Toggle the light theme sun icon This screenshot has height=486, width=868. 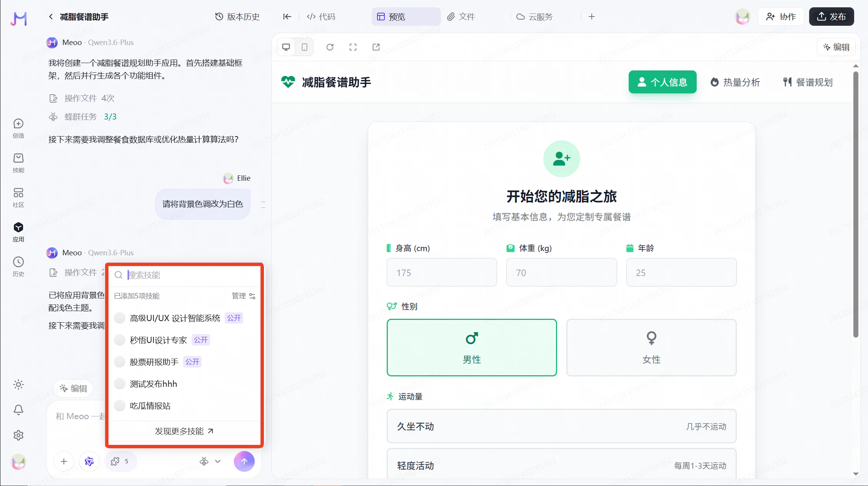click(x=18, y=384)
